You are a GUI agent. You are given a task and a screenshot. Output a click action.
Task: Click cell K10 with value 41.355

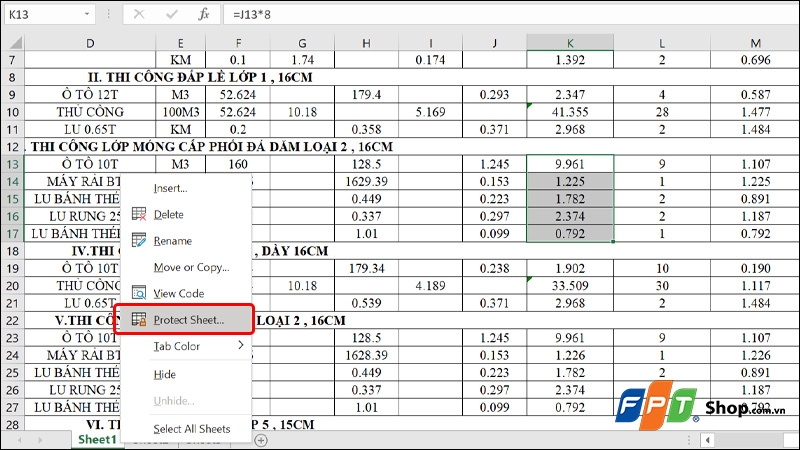pos(570,112)
